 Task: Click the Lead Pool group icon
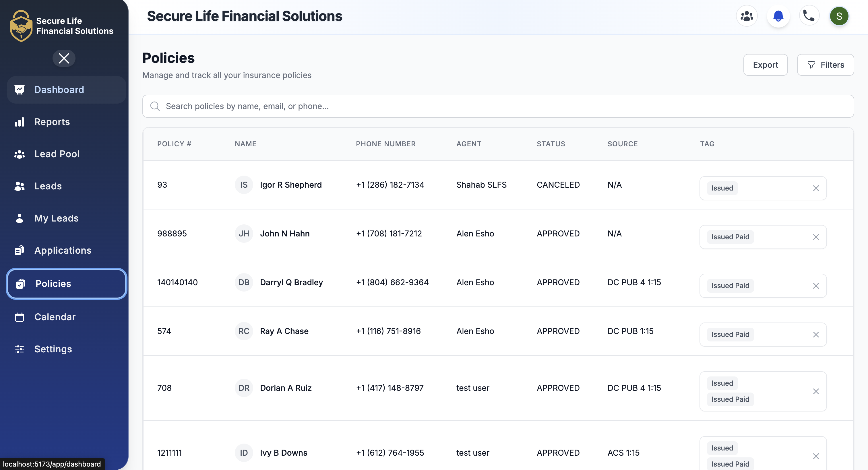(20, 154)
